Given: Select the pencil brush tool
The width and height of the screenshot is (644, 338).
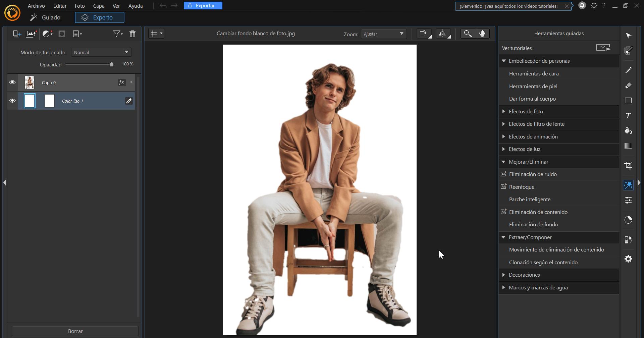Looking at the screenshot, I should tap(629, 70).
